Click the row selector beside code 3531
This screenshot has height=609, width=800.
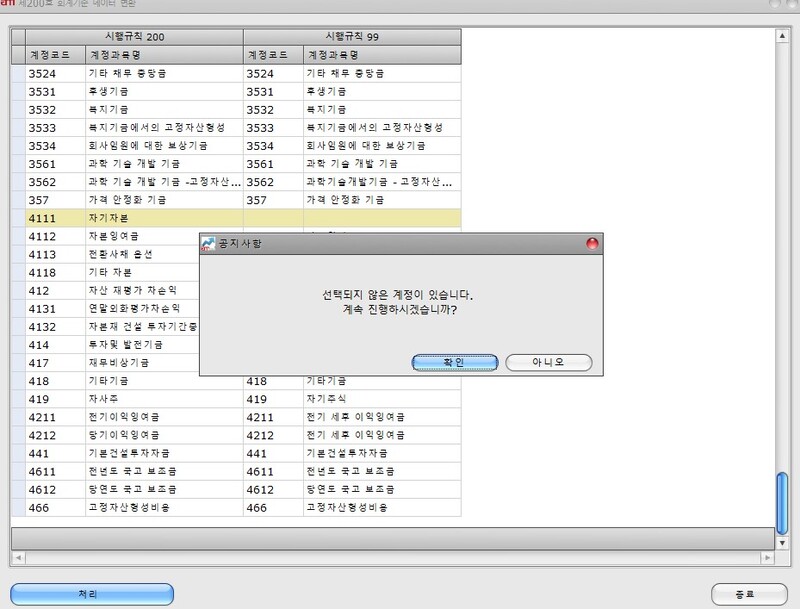point(17,91)
